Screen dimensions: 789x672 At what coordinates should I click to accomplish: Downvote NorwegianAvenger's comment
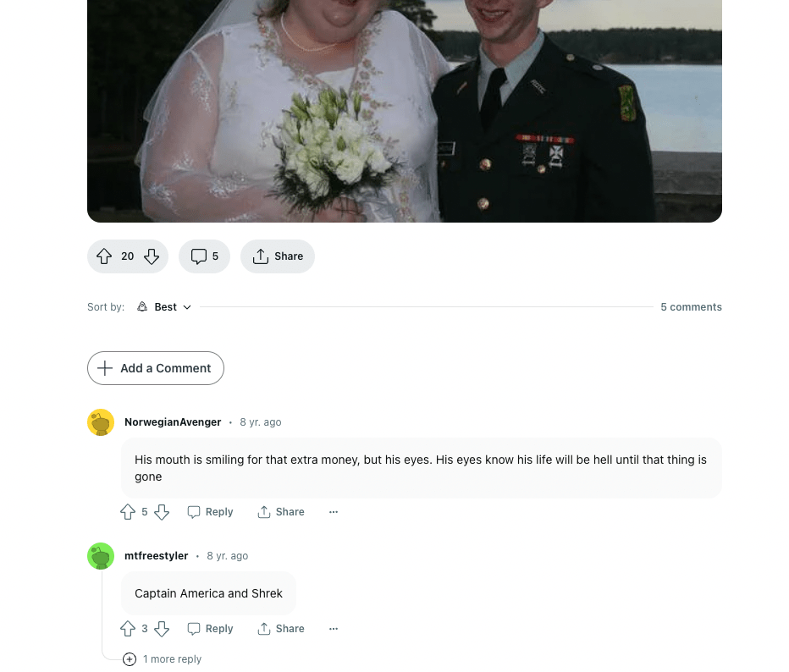tap(162, 512)
